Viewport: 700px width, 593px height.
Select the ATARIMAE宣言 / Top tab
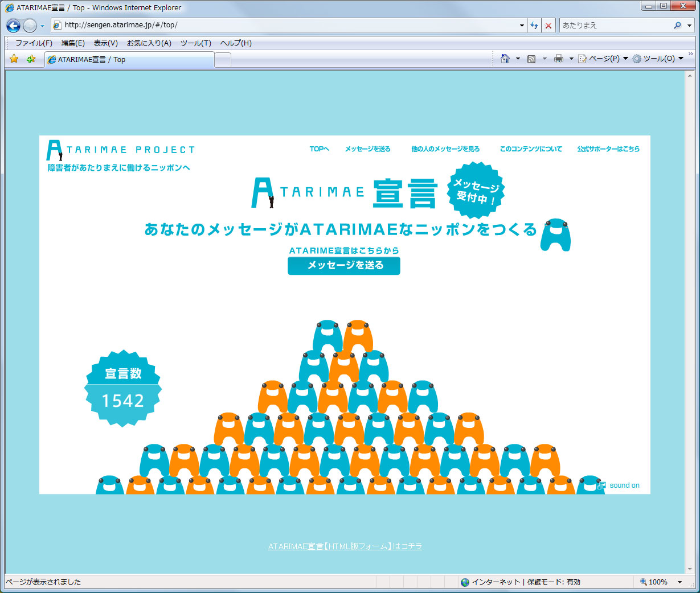130,59
